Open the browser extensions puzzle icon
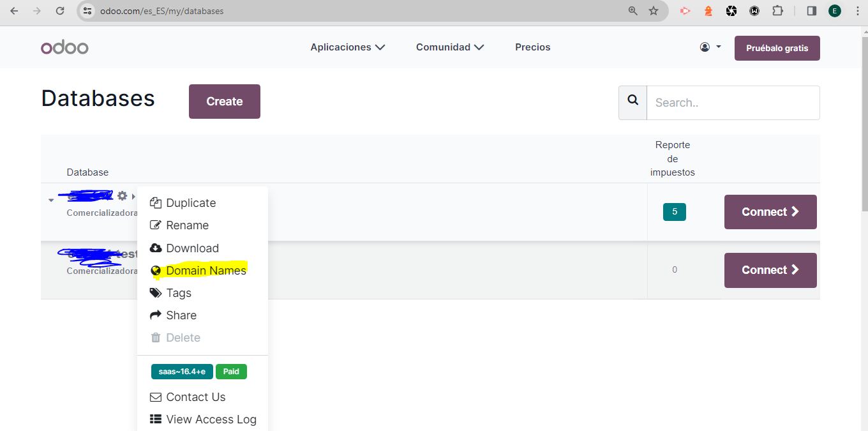Screen dimensions: 868x431 coord(777,11)
